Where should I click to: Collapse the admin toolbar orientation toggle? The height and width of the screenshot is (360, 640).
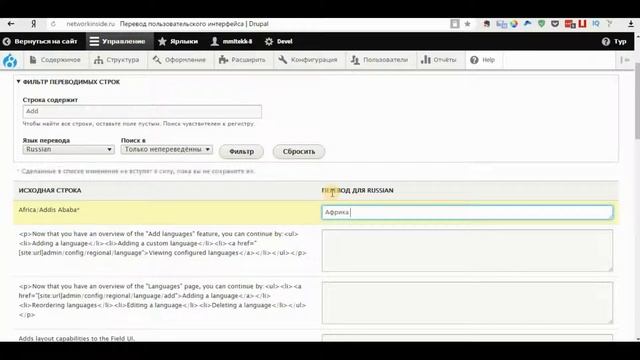625,60
